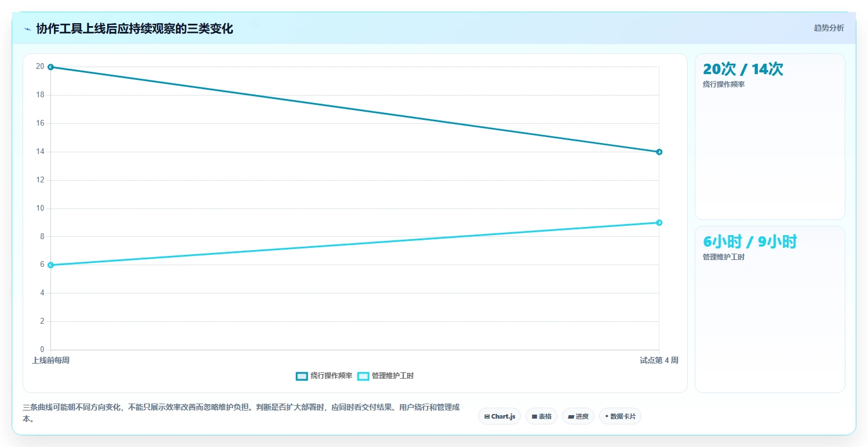The height and width of the screenshot is (447, 868).
Task: Click the 上线前每周 x-axis label
Action: click(x=51, y=360)
